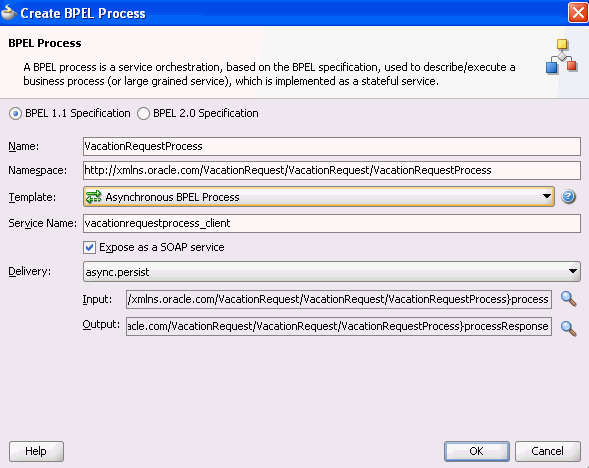Click the 'Create BPEL Process' window title
This screenshot has width=589, height=468.
[x=83, y=13]
